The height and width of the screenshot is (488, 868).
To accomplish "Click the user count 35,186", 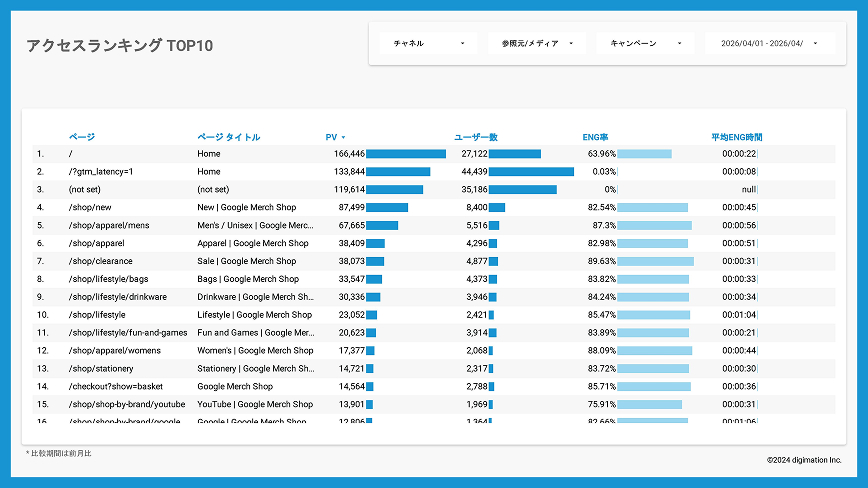I will click(x=474, y=189).
